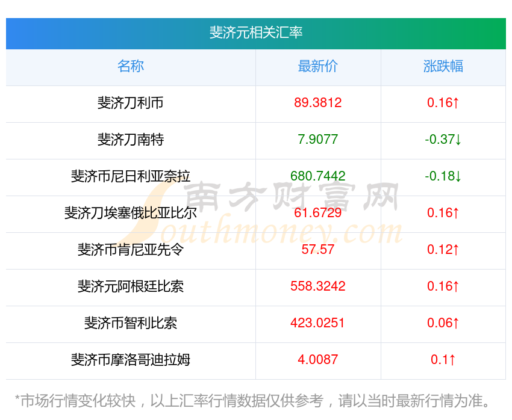Click the change value 0.12↑
The height and width of the screenshot is (420, 512).
click(443, 250)
